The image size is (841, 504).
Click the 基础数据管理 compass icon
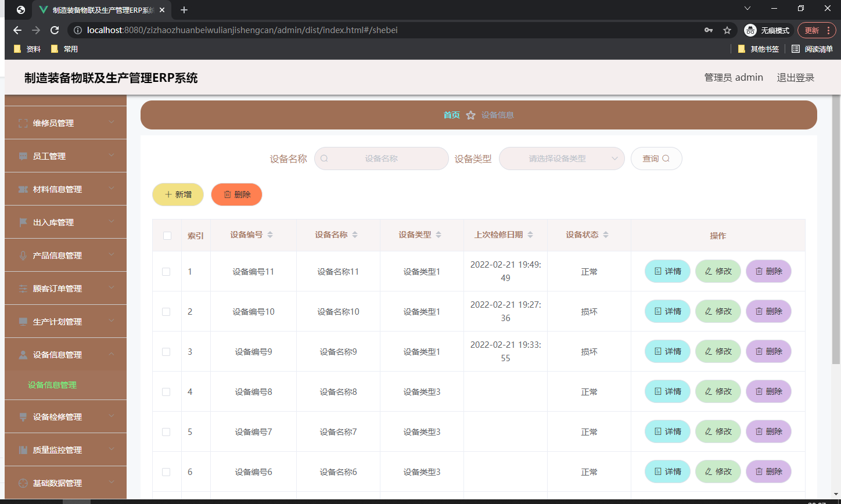tap(23, 483)
